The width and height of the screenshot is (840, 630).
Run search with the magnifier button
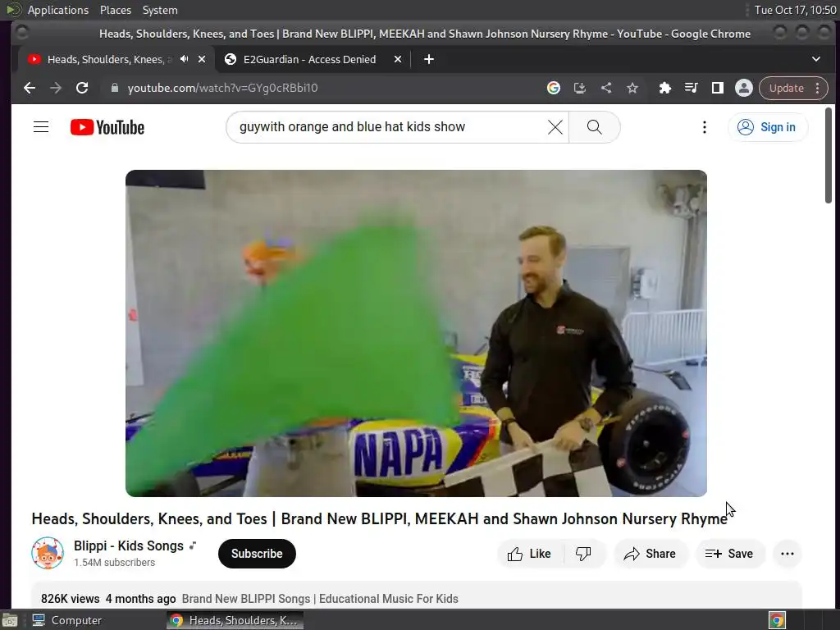(594, 127)
